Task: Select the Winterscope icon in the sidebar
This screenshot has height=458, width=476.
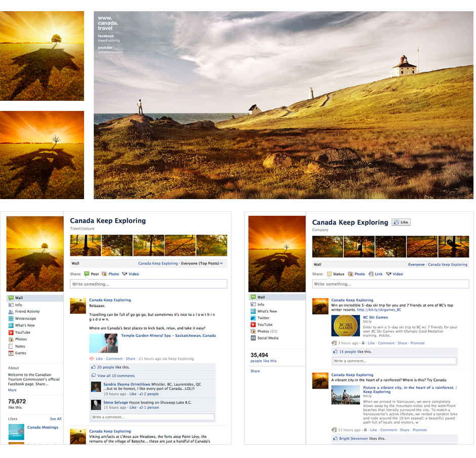Action: (x=11, y=319)
